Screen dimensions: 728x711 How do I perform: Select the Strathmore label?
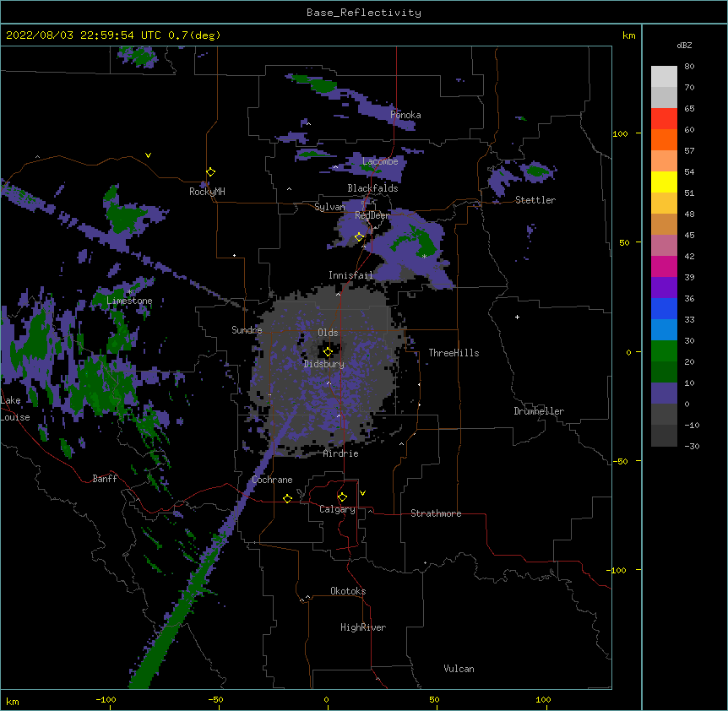point(436,513)
